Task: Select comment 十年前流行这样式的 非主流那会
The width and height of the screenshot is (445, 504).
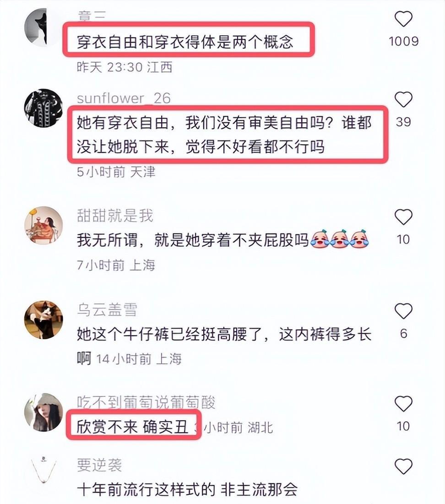Action: click(x=187, y=490)
